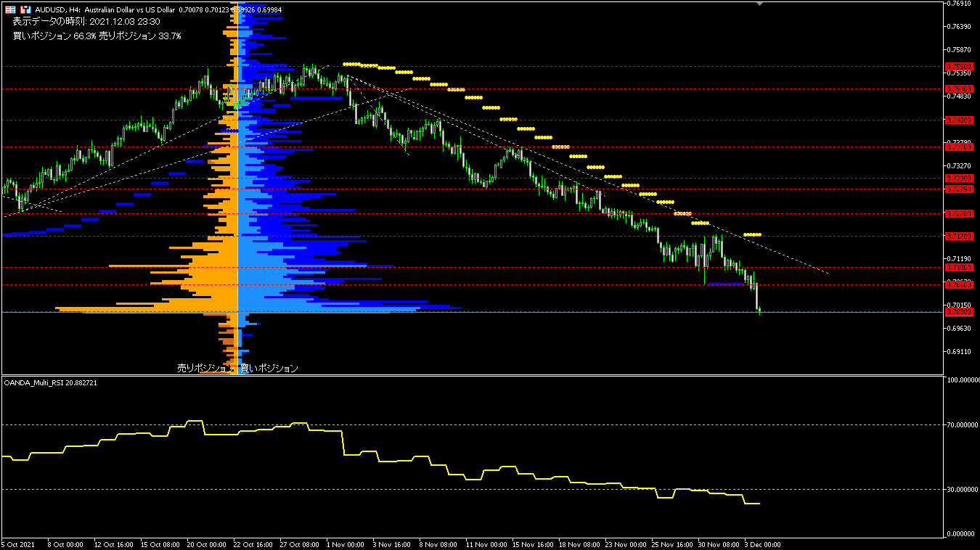
Task: Select the 0.74300 red price level label
Action: click(x=960, y=120)
